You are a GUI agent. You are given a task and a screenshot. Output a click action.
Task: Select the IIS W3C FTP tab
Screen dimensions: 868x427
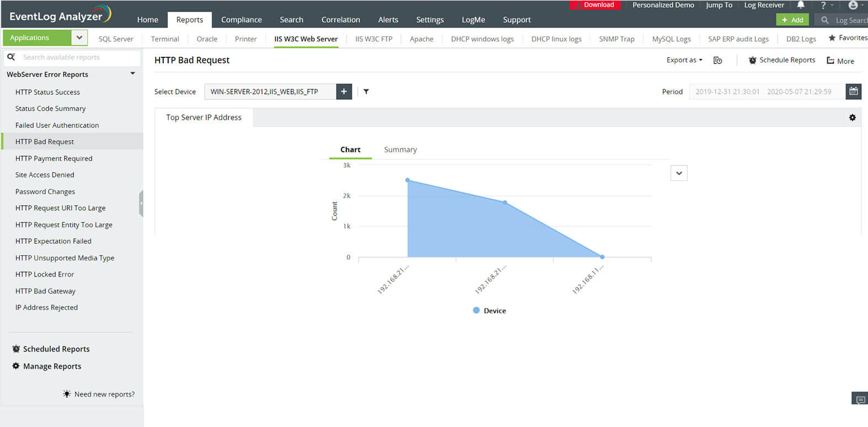(x=374, y=39)
